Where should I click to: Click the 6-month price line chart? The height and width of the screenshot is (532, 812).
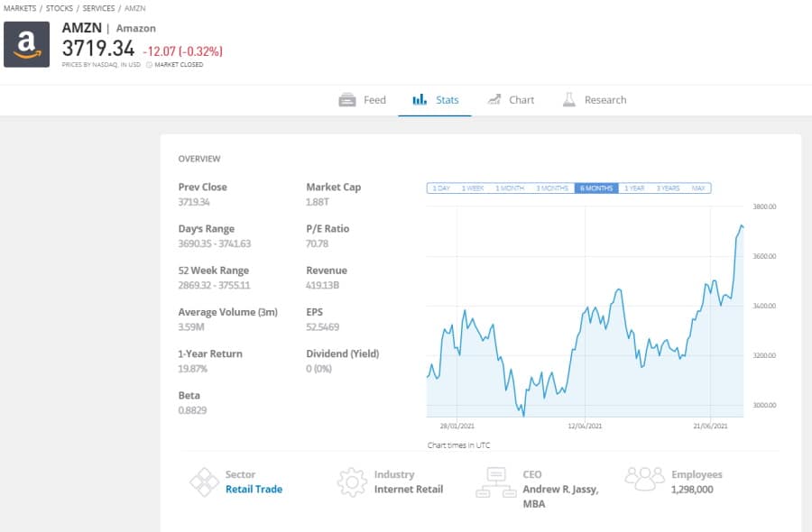586,312
